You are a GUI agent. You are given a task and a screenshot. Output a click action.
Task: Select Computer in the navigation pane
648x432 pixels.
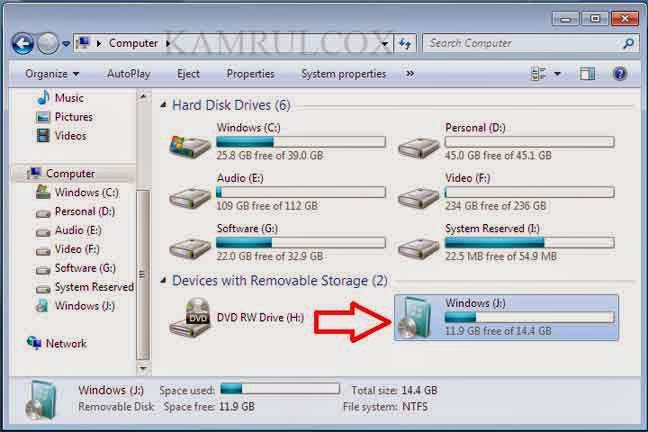(x=70, y=174)
